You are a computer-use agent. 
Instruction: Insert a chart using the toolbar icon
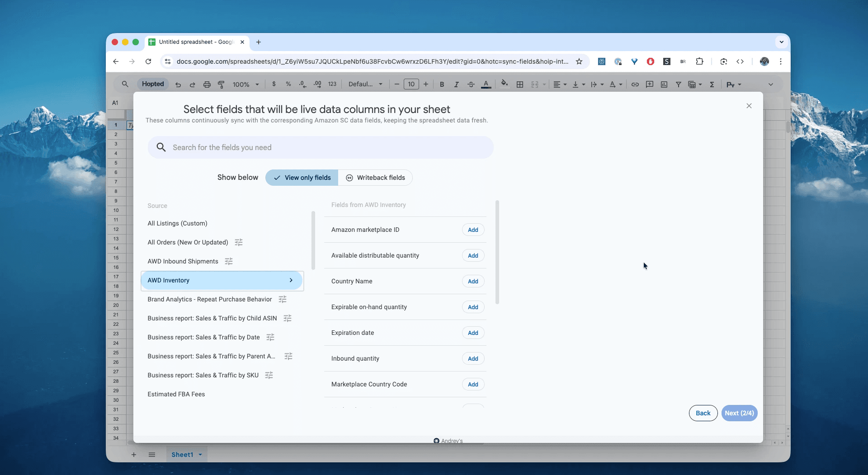664,85
